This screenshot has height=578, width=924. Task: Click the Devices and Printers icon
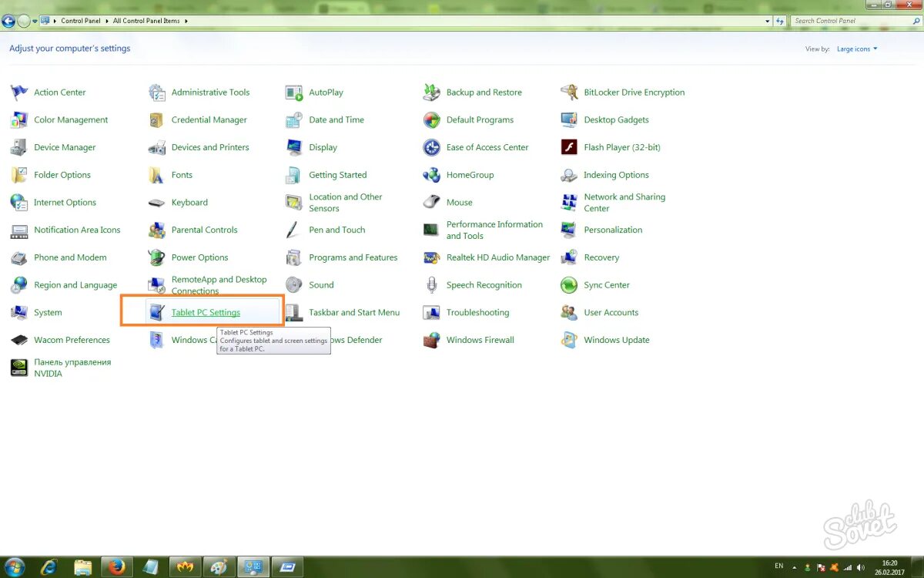tap(157, 147)
